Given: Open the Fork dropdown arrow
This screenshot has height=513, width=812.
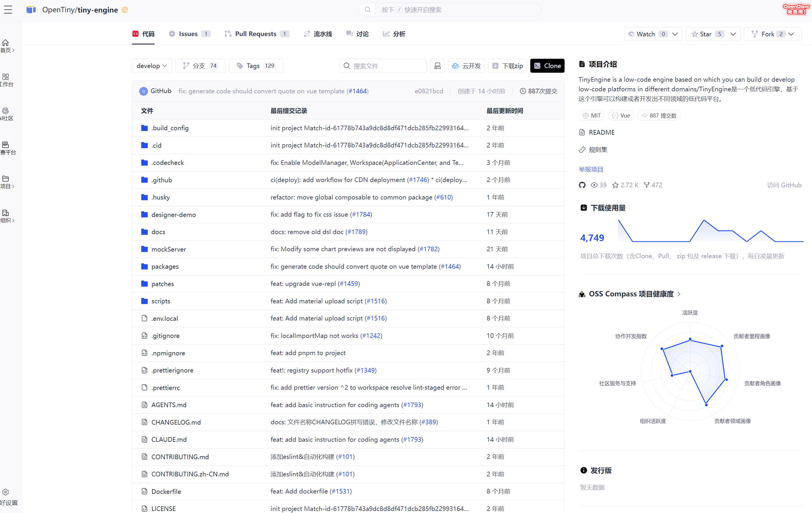Looking at the screenshot, I should [791, 34].
